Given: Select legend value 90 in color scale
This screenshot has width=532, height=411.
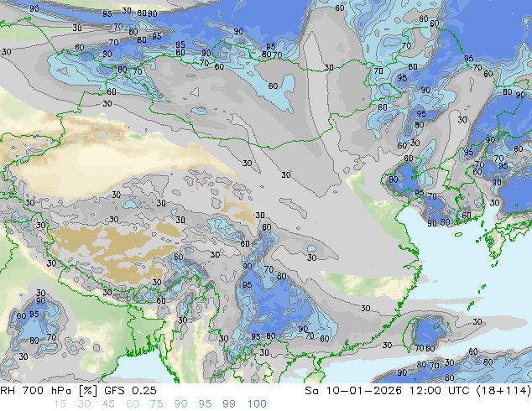Looking at the screenshot, I should (x=180, y=404).
